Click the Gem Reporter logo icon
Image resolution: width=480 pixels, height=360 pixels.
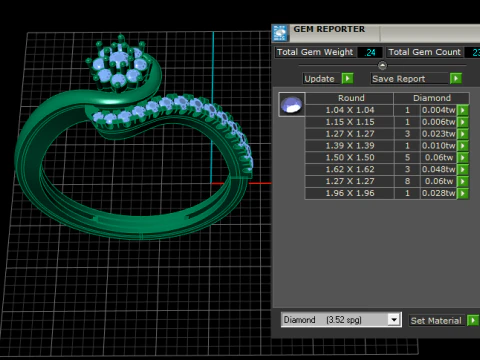pyautogui.click(x=280, y=33)
